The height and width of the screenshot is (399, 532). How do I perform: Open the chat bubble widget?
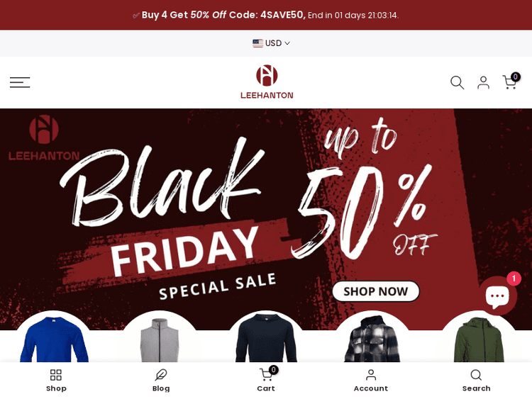coord(497,296)
